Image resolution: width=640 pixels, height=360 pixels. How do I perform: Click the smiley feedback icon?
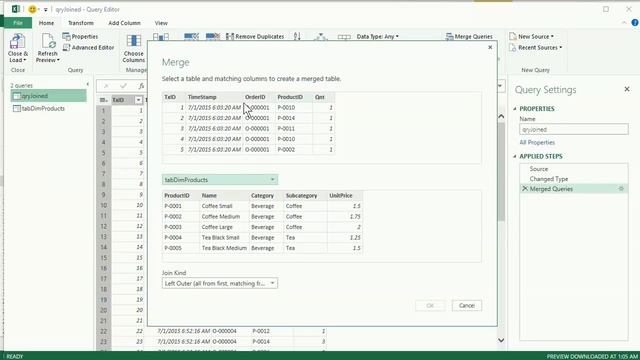point(32,9)
